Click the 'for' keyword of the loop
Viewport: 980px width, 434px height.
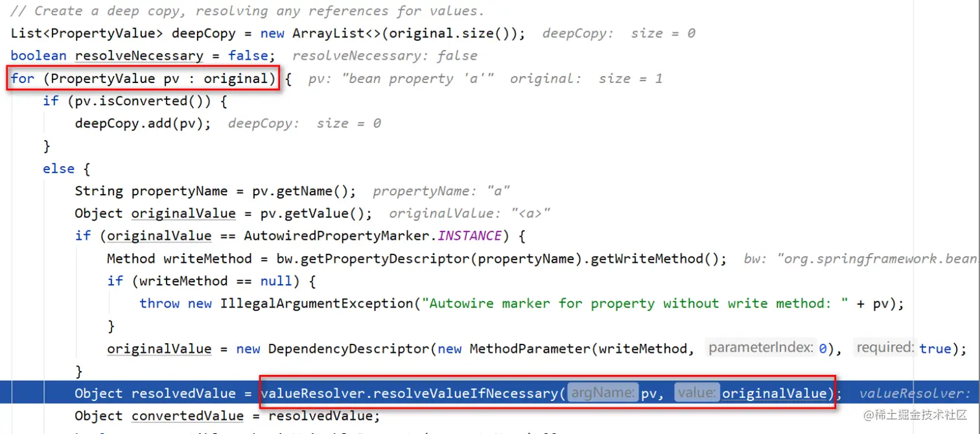point(23,78)
